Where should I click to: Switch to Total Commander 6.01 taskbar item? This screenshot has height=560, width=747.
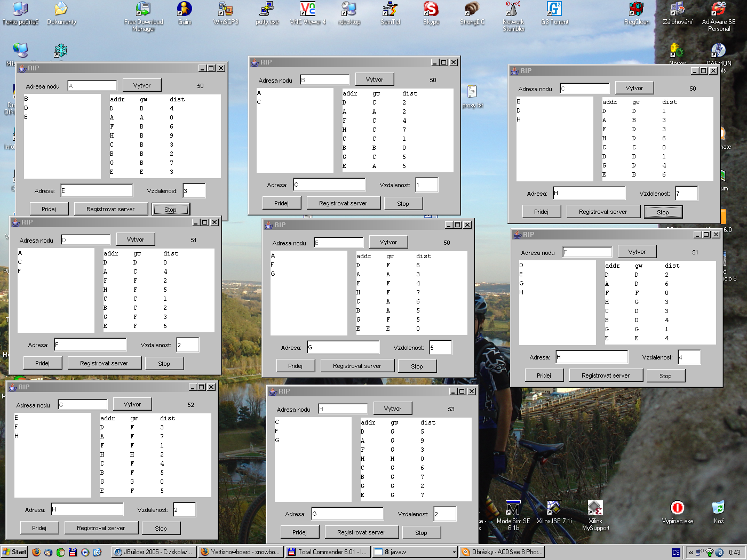[327, 552]
